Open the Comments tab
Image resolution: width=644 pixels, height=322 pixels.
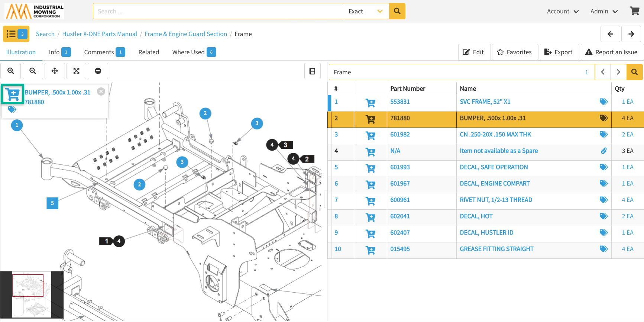[x=104, y=52]
